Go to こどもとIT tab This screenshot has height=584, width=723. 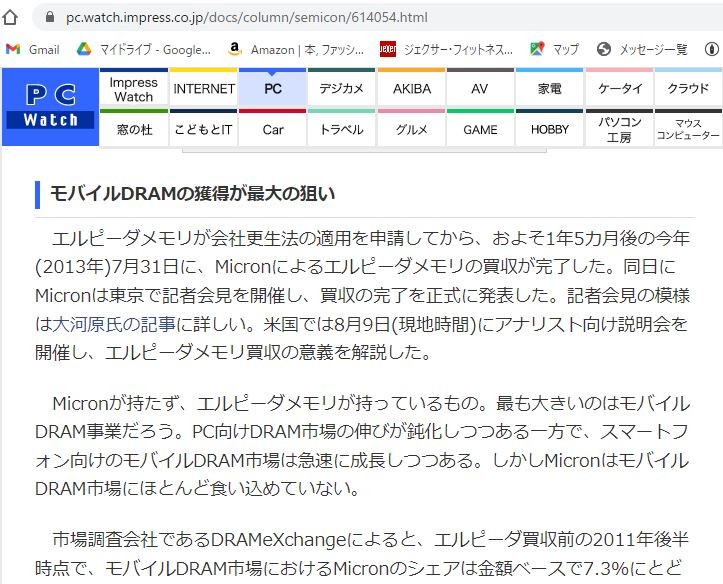pyautogui.click(x=203, y=130)
